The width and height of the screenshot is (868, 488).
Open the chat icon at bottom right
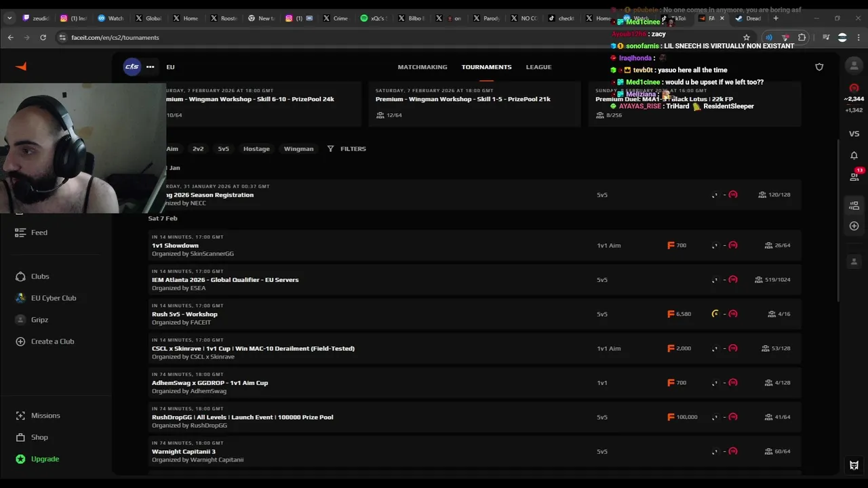[854, 466]
